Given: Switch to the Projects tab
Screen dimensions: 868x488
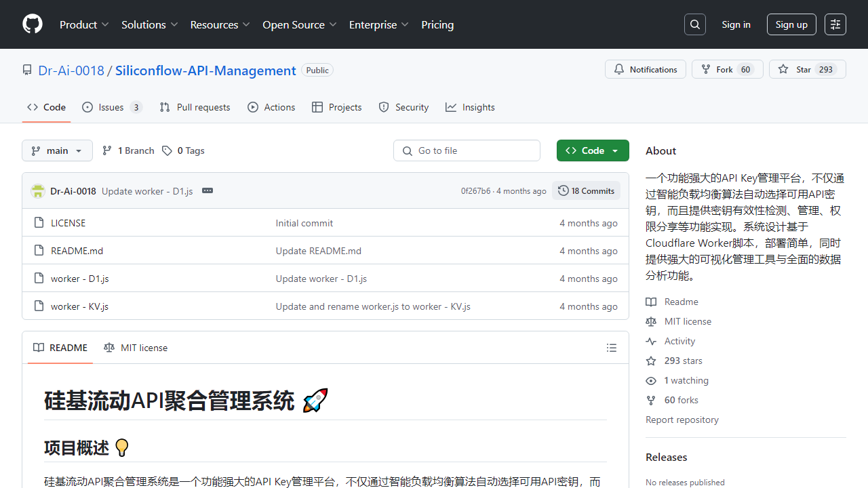Looking at the screenshot, I should (336, 107).
